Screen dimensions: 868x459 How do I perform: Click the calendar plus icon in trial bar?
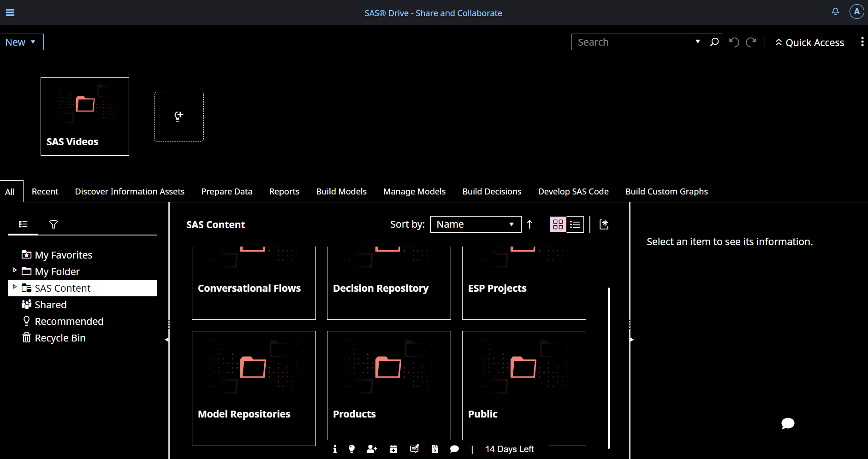click(393, 449)
